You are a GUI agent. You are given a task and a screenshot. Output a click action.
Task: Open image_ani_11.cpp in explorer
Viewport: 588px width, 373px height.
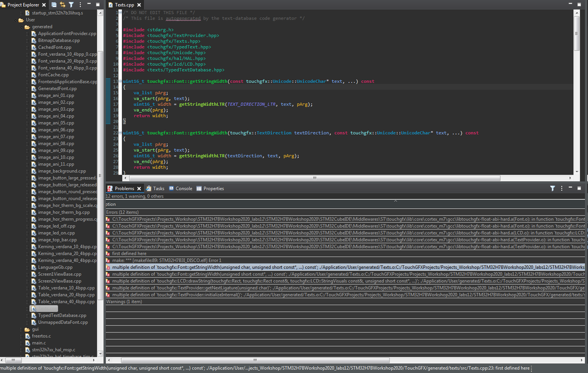(x=56, y=164)
